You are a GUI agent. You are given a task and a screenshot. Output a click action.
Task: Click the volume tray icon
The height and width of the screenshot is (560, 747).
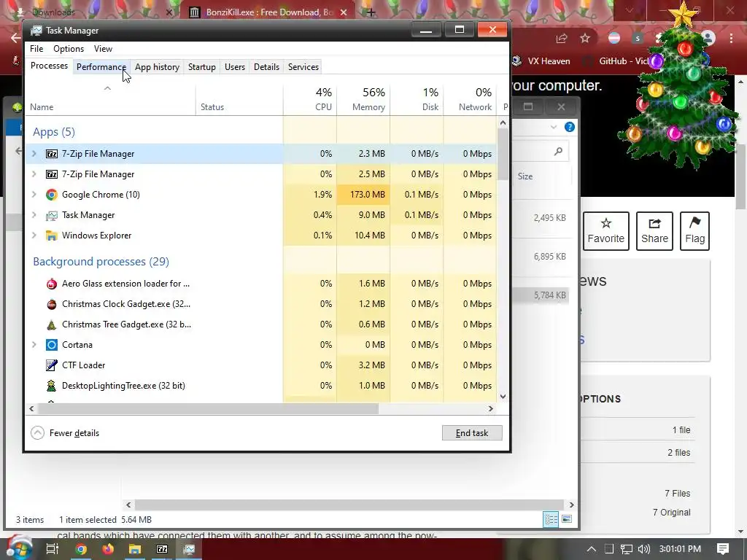pyautogui.click(x=643, y=549)
